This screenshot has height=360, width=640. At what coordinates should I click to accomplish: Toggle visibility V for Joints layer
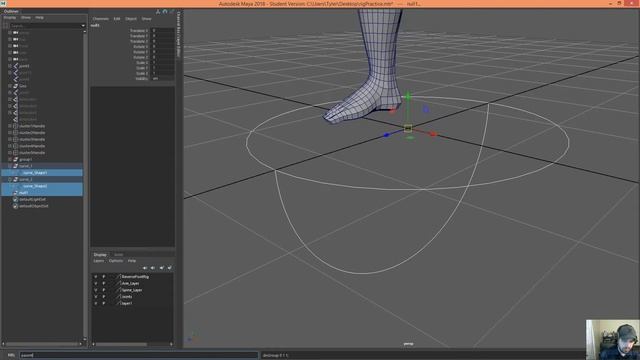pyautogui.click(x=96, y=296)
